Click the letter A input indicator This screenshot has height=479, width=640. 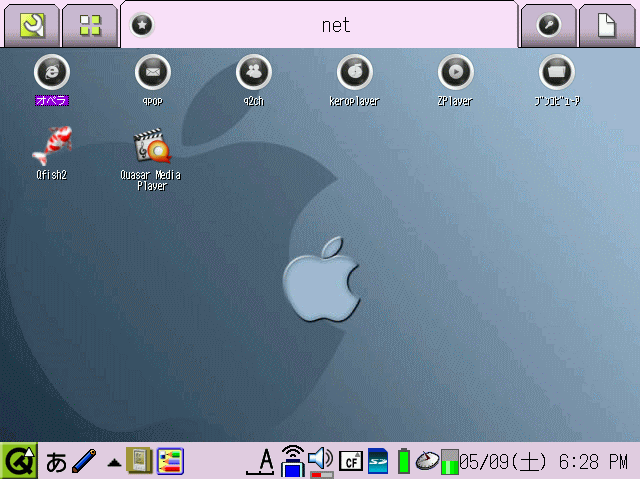[261, 461]
